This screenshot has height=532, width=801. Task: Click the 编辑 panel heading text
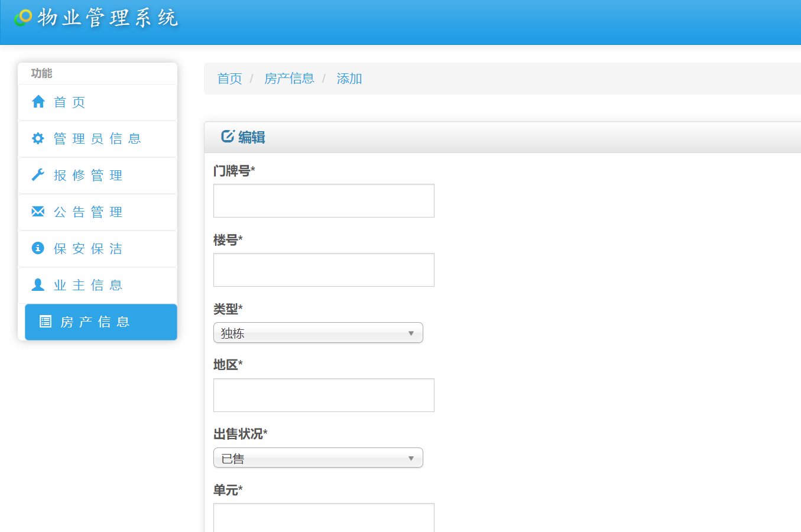(x=252, y=137)
